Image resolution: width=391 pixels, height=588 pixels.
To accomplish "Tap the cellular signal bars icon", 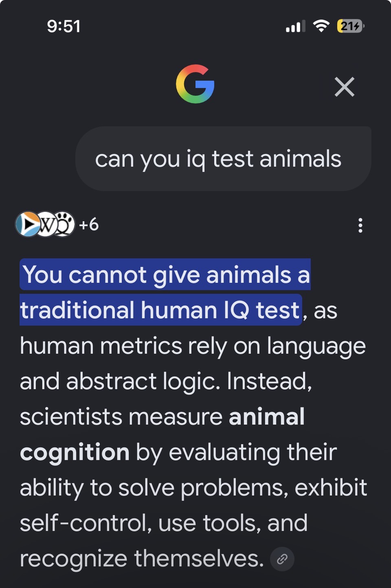I will click(296, 26).
